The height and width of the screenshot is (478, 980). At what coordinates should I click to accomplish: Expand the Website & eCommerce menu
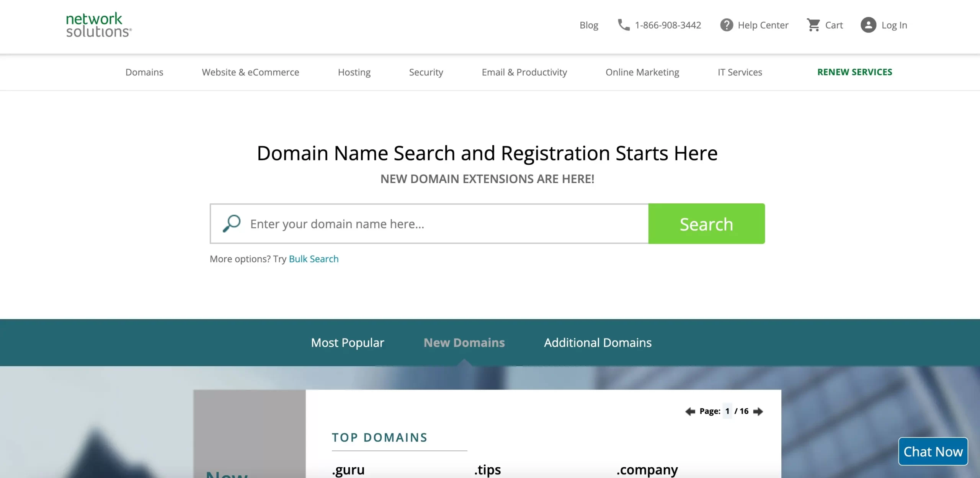point(250,72)
